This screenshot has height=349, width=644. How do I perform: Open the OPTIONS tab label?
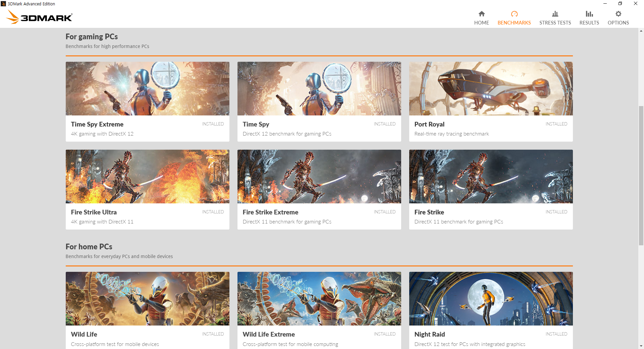tap(618, 23)
